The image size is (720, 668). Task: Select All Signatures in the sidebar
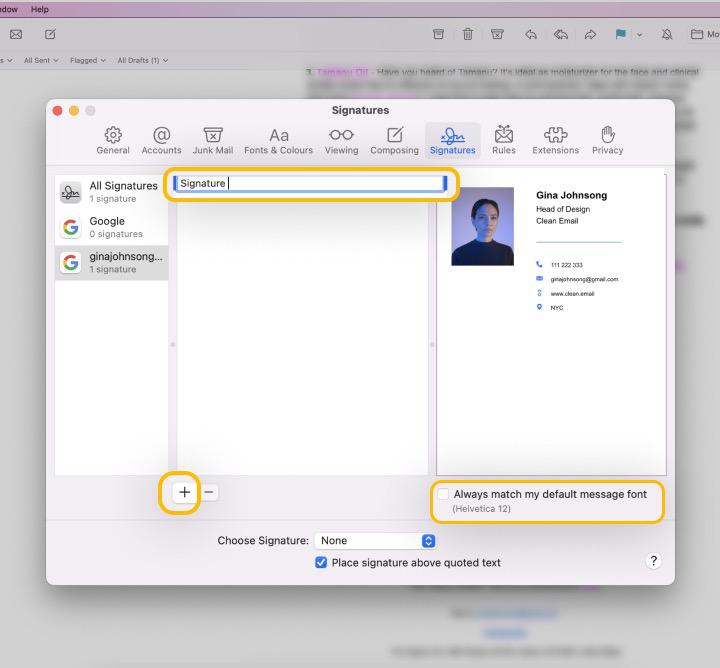coord(111,191)
